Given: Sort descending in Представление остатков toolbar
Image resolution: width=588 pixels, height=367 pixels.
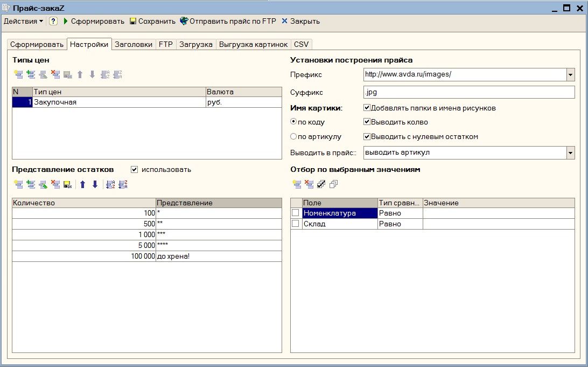Looking at the screenshot, I should (123, 184).
